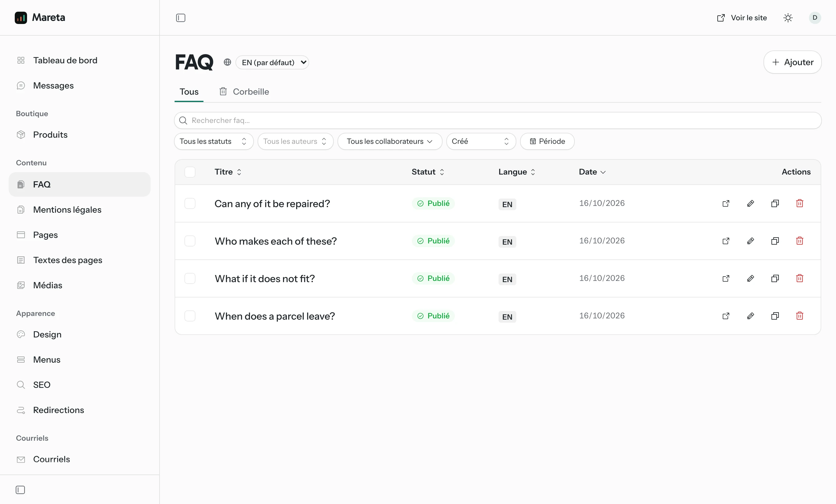
Task: Check the 'What if it does not fit?' row
Action: 190,278
